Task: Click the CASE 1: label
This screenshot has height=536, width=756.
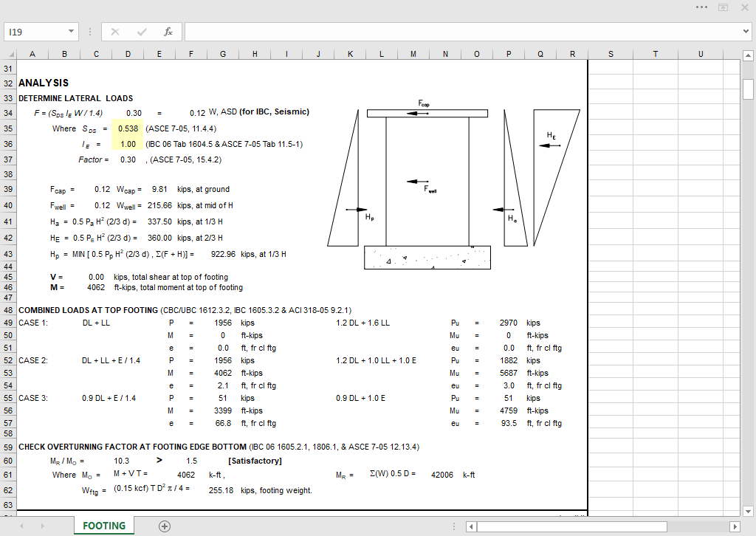Action: [33, 323]
